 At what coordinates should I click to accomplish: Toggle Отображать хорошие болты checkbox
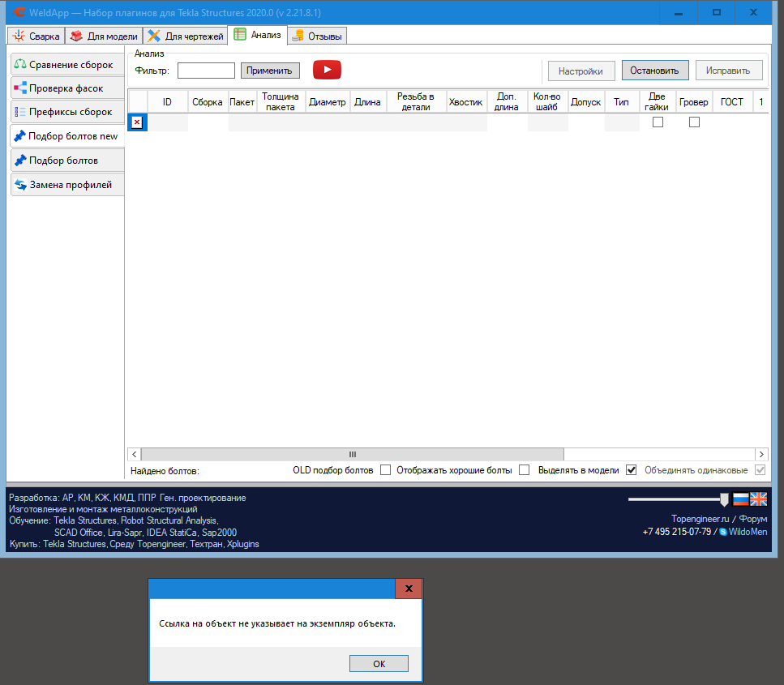pyautogui.click(x=525, y=470)
